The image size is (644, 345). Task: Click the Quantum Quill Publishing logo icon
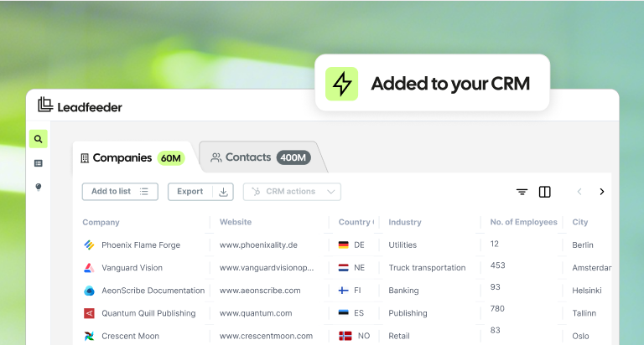[89, 313]
